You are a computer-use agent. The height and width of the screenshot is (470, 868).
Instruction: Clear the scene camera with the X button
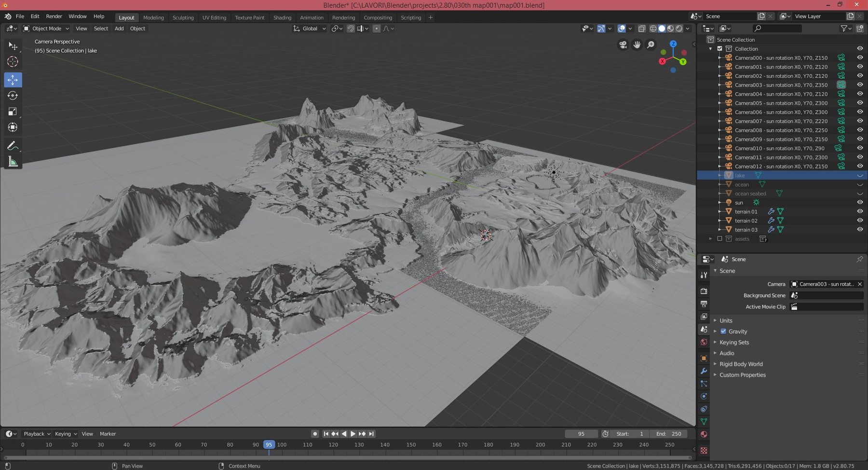pyautogui.click(x=860, y=284)
